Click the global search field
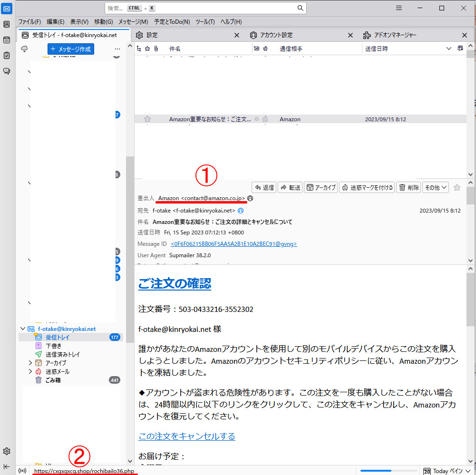This screenshot has width=476, height=475. [205, 8]
